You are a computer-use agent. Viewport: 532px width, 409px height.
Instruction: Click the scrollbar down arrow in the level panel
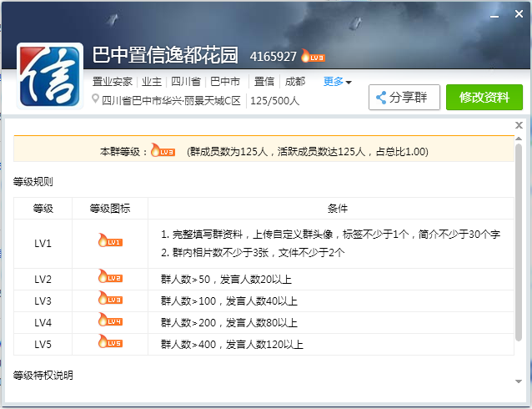pos(519,381)
